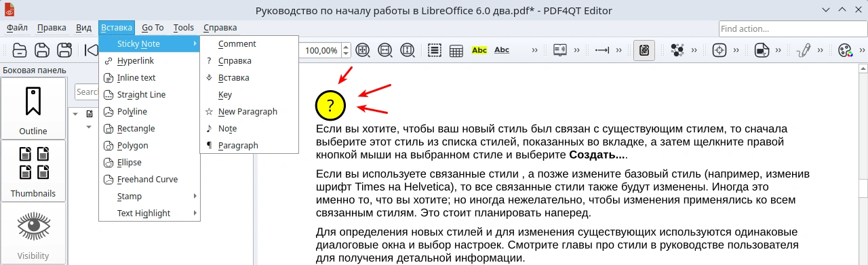This screenshot has height=265, width=868.
Task: Expand overflow chevron after line measurement icon
Action: click(618, 50)
